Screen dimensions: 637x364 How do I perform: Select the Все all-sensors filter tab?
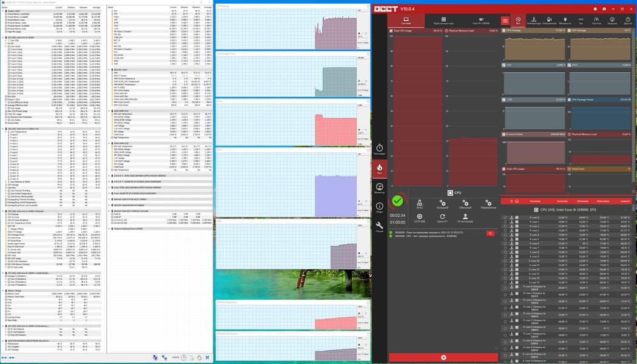(x=518, y=21)
